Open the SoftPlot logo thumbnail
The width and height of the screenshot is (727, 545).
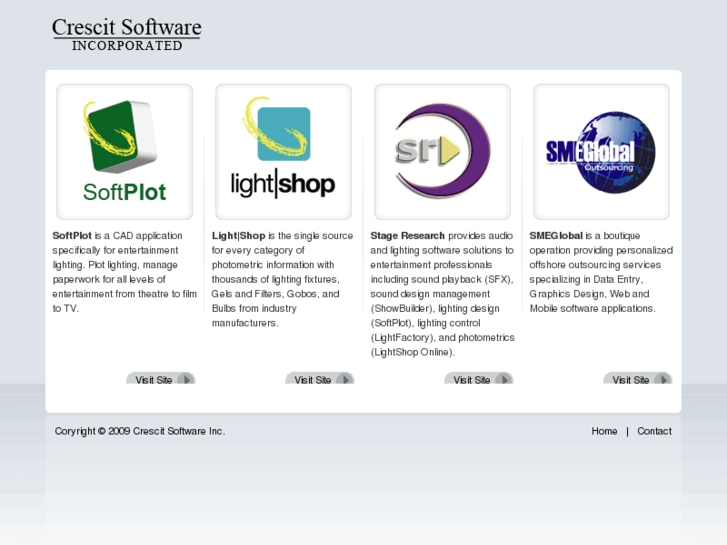124,152
